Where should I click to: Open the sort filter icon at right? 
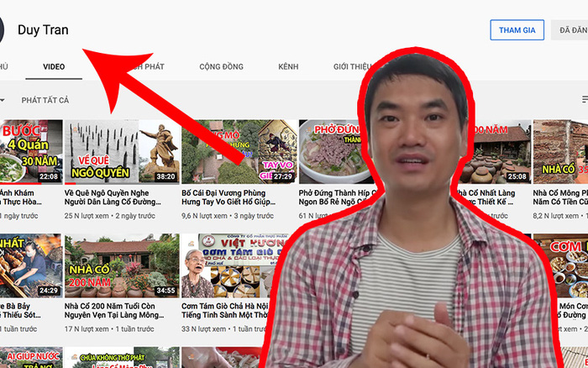[585, 99]
